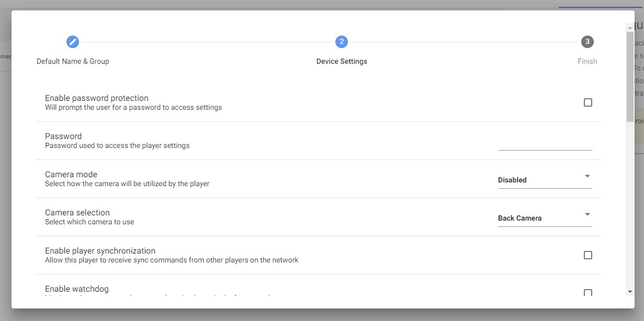Toggle the player synchronization checkbox

pyautogui.click(x=588, y=255)
